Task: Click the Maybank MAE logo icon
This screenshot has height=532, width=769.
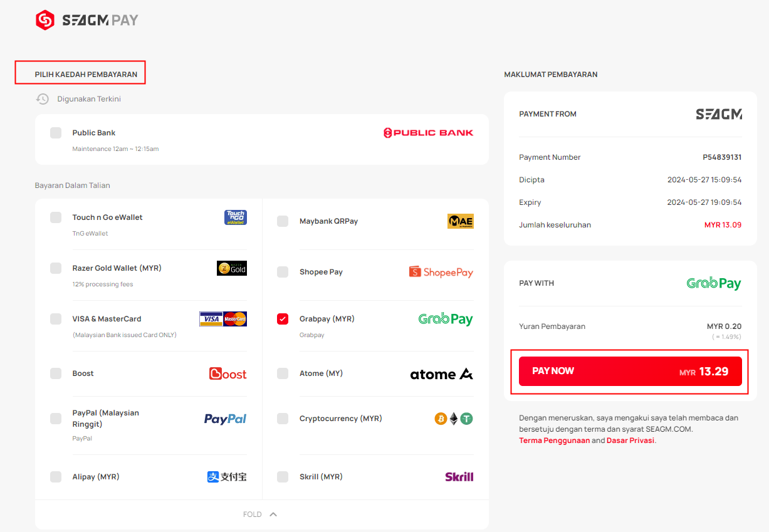Action: coord(461,221)
